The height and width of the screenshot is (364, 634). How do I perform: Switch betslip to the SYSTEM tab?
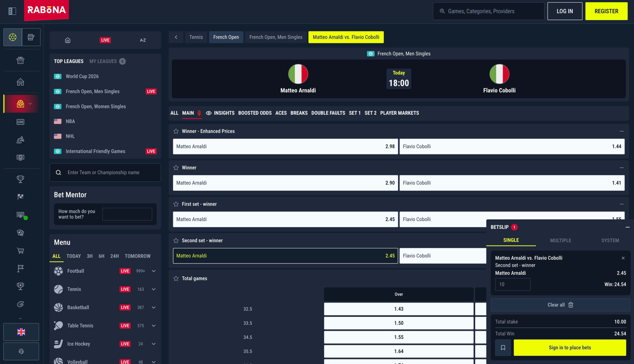click(x=610, y=241)
